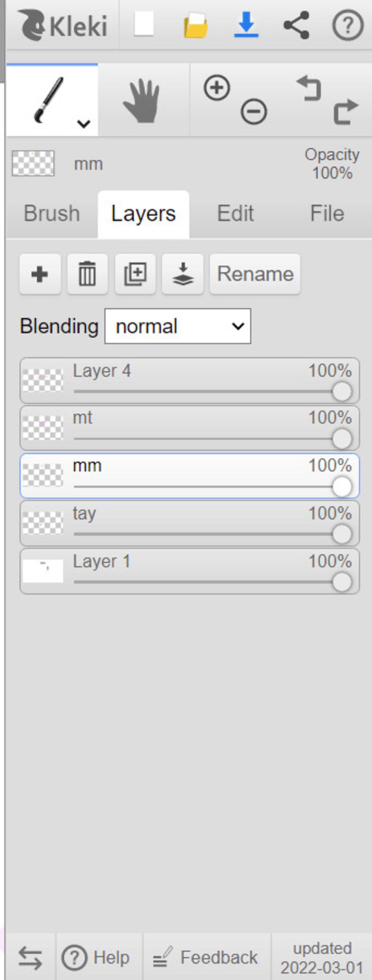372x980 pixels.
Task: Select the Brush tool icon
Action: (x=49, y=100)
